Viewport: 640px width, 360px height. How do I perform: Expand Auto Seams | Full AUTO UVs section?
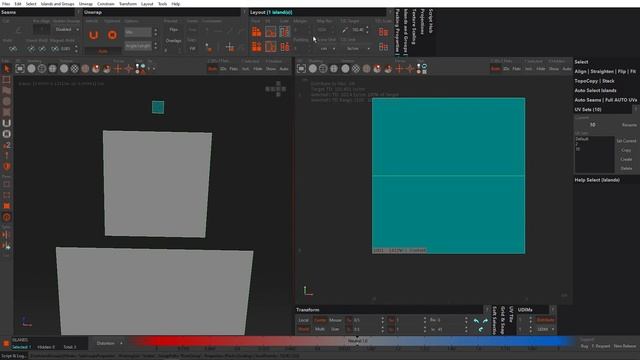pos(606,100)
